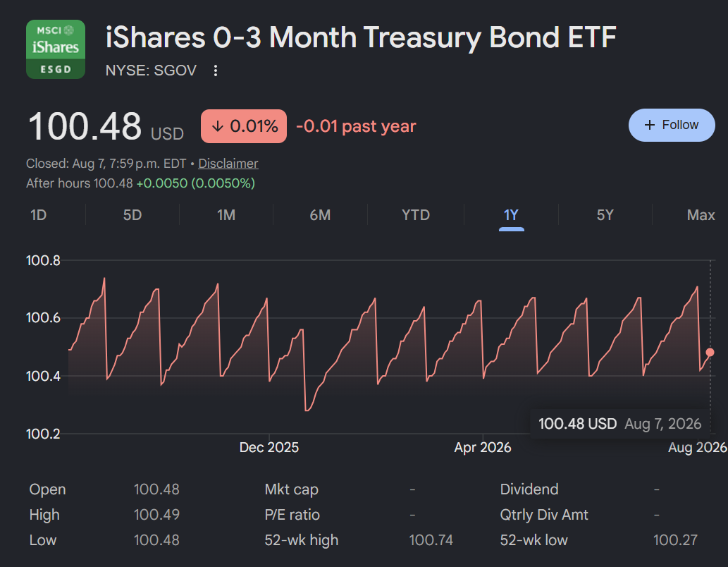Switch chart to 1D range
728x567 pixels.
tap(39, 215)
